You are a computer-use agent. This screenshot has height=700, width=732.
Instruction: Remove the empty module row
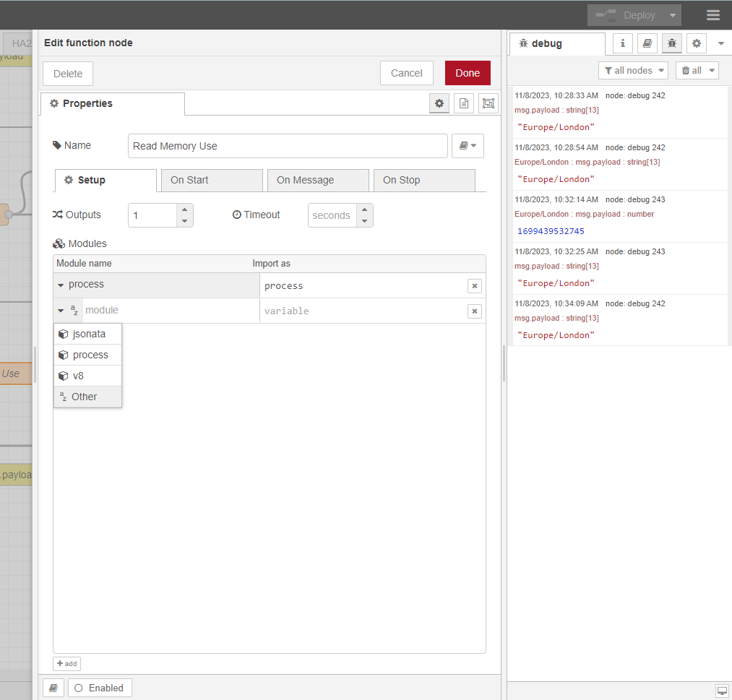[474, 311]
